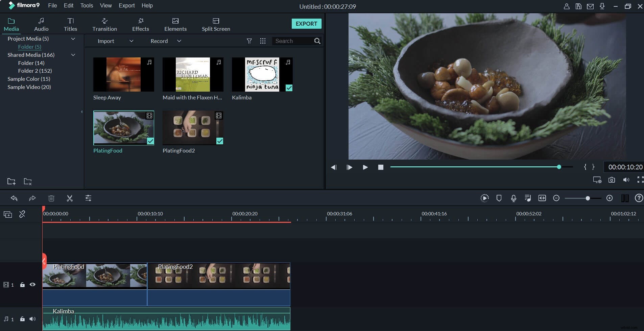Undo the last edit
Screen dimensions: 644x331
[x=14, y=198]
